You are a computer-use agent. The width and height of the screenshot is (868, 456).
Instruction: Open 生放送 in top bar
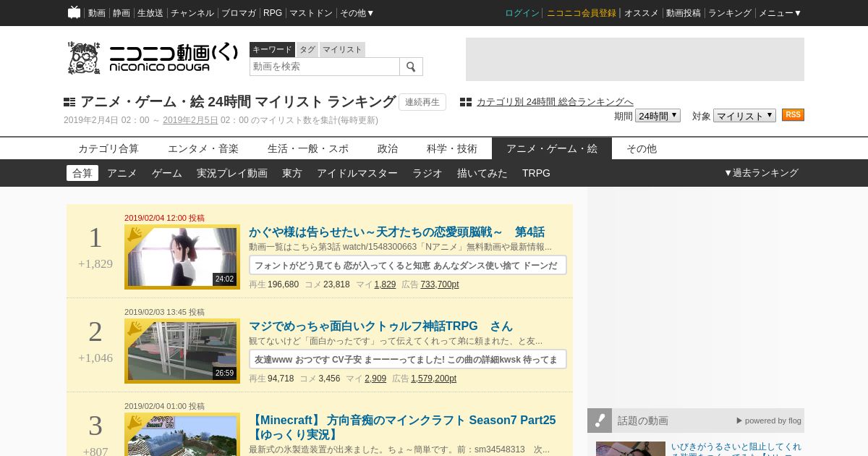coord(150,13)
